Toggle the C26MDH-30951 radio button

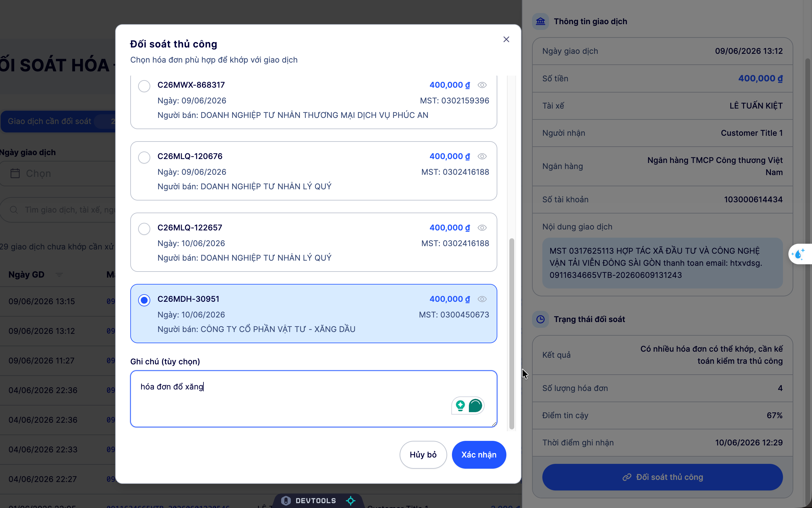coord(144,300)
